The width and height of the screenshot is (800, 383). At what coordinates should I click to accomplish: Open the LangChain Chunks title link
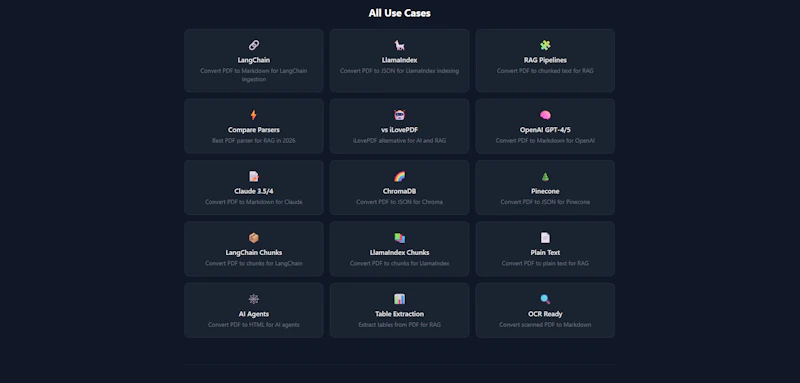coord(254,252)
